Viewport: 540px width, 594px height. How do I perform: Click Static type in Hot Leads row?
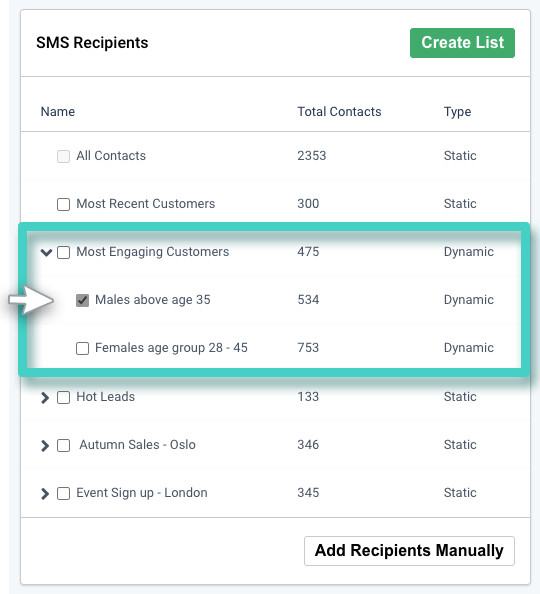460,397
